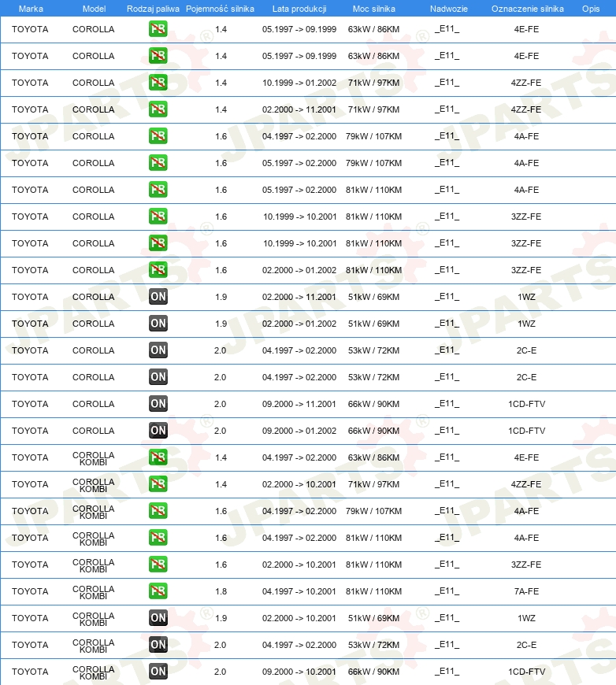Click 4ZZ-FE in the 10.1999 -> 01.2002 row
Viewport: 616px width, 685px height.
click(x=526, y=83)
